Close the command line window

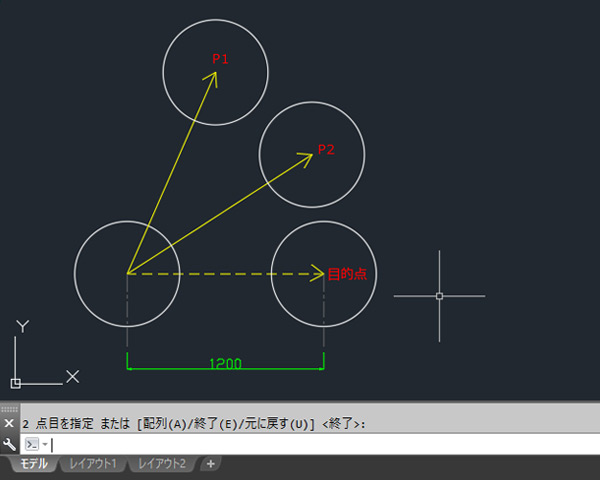click(9, 423)
